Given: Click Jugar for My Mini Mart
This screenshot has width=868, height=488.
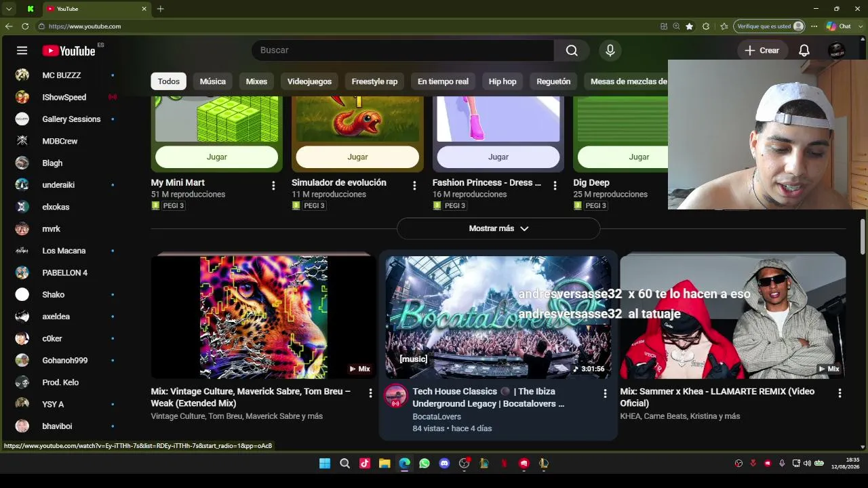Looking at the screenshot, I should (216, 157).
